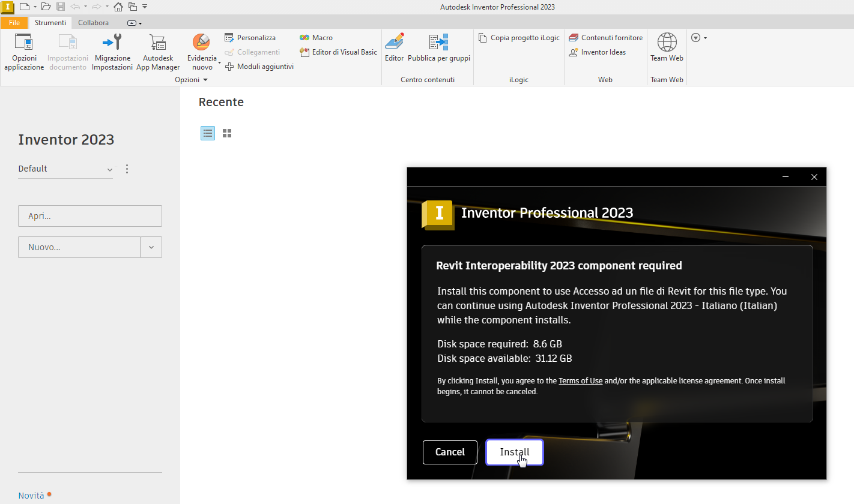The image size is (854, 504).
Task: Click the Team Web globe icon
Action: 667,43
